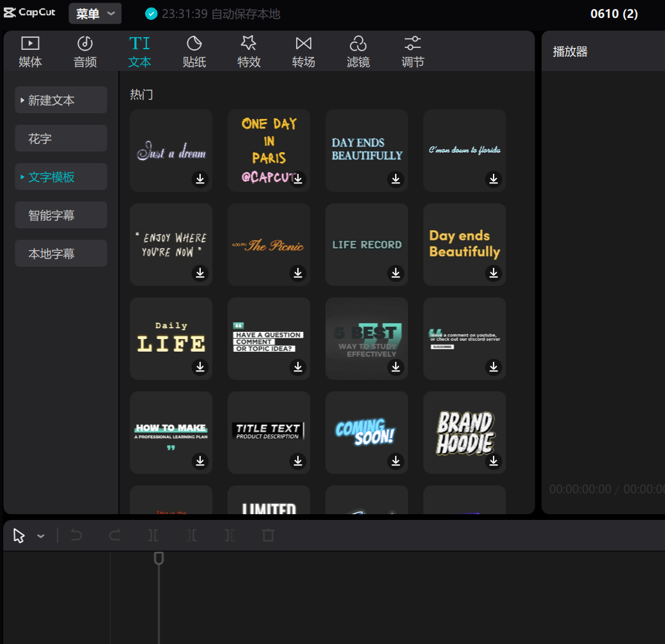Download the DAY ENDS BEAUTIFULLY serif template
665x644 pixels.
click(396, 179)
